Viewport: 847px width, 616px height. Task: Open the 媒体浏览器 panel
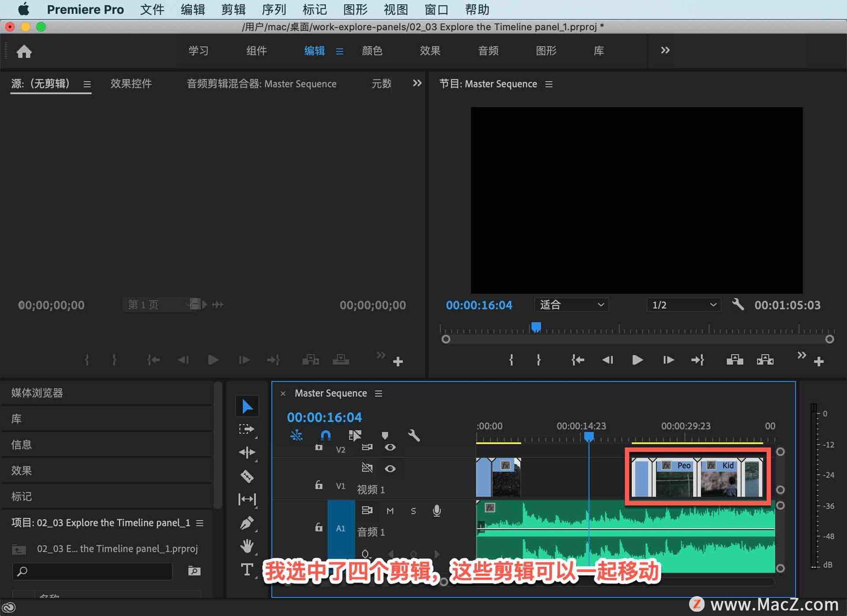pyautogui.click(x=37, y=392)
